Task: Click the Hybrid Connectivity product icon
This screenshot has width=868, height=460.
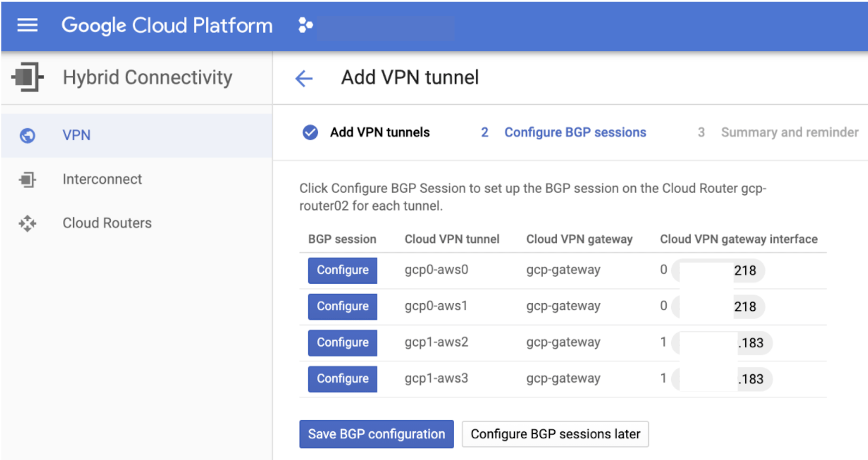Action: pos(27,77)
